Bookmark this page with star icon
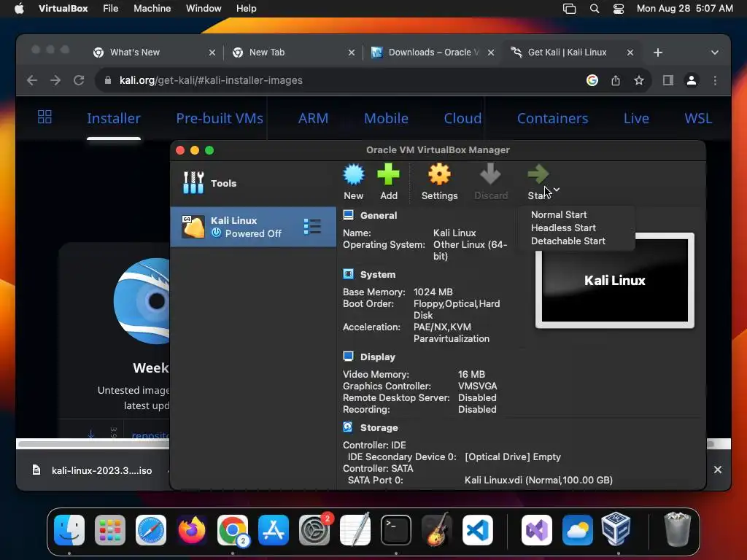 [639, 80]
